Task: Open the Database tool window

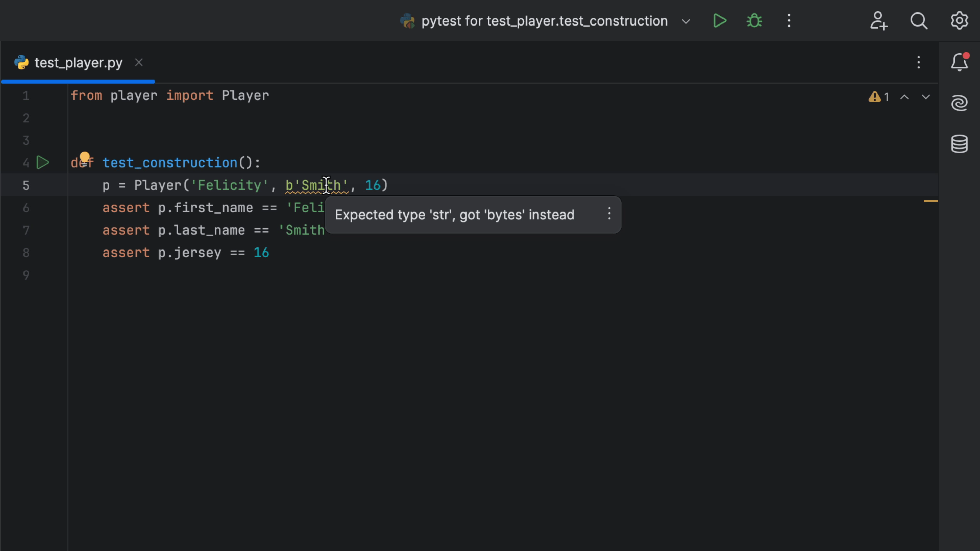Action: pyautogui.click(x=959, y=144)
